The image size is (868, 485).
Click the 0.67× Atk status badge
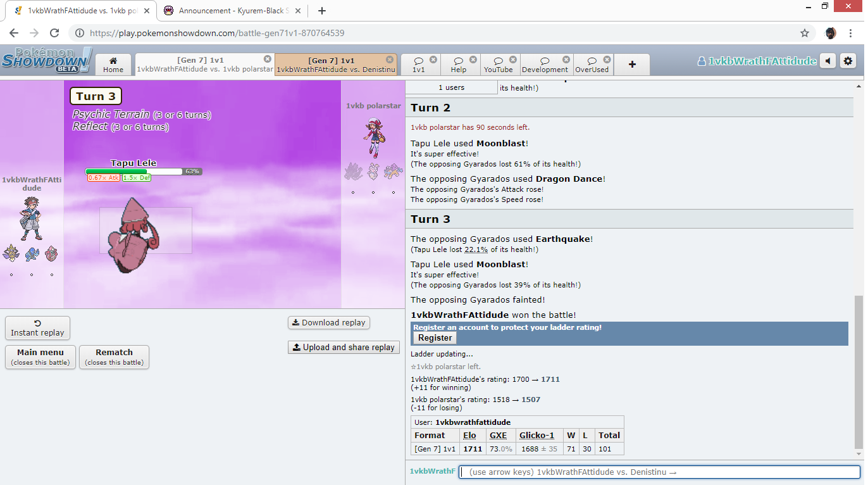pos(104,178)
